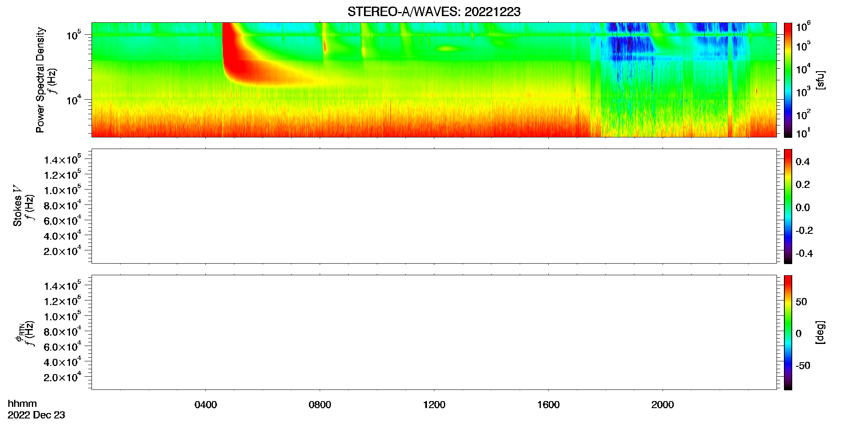Click the power spectral density color bar
868x447 pixels.
(788, 80)
